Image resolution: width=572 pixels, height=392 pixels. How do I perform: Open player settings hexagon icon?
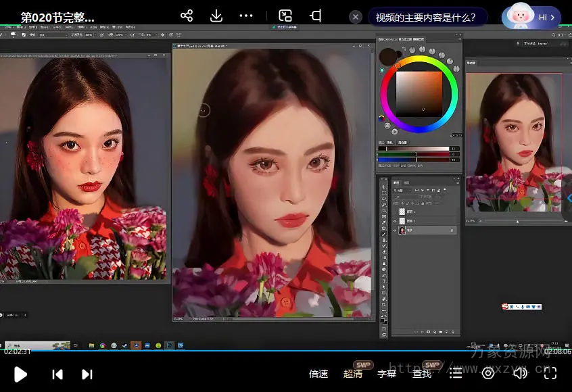(487, 373)
